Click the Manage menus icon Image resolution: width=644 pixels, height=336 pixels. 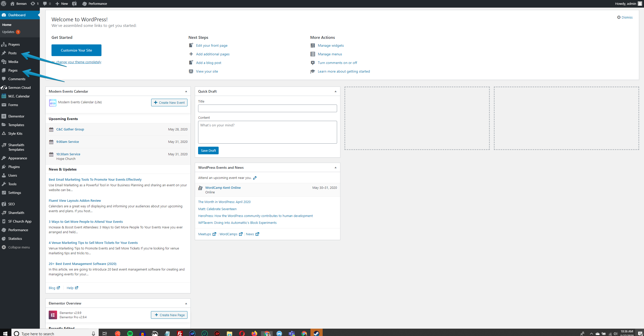[x=313, y=54]
